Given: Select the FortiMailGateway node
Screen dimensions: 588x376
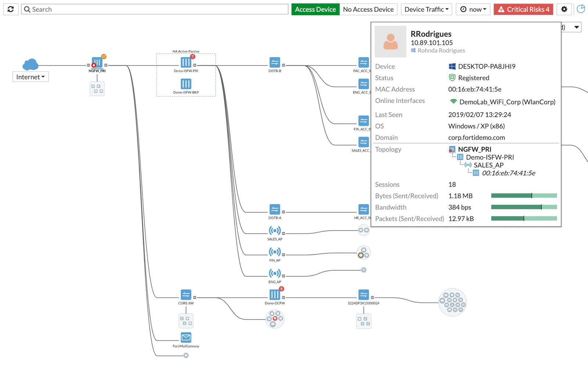Looking at the screenshot, I should click(x=186, y=337).
